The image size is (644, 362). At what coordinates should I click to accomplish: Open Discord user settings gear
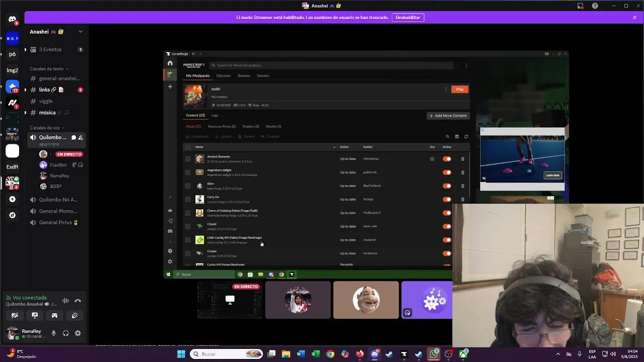tap(77, 333)
